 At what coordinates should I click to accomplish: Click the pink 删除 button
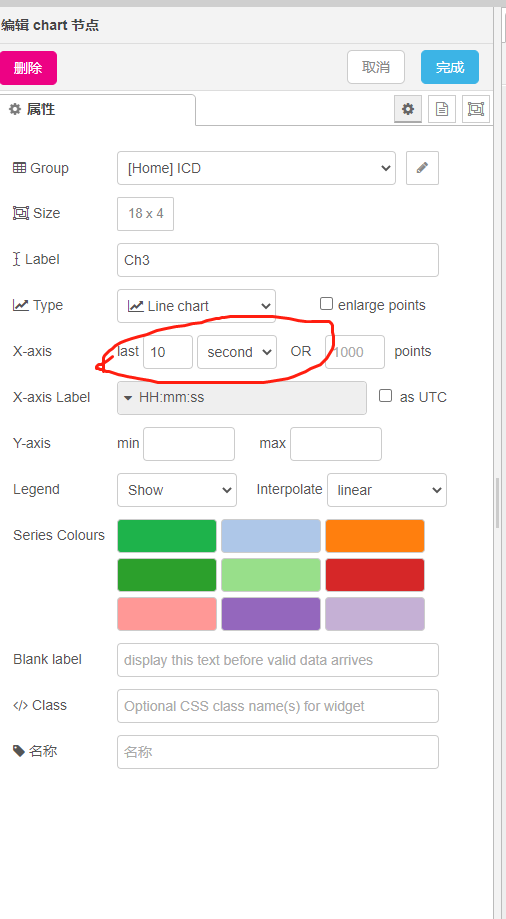28,67
